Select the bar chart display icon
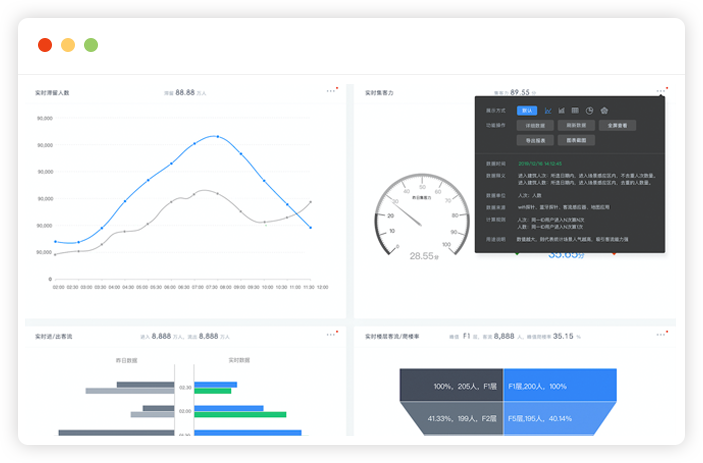 click(562, 110)
